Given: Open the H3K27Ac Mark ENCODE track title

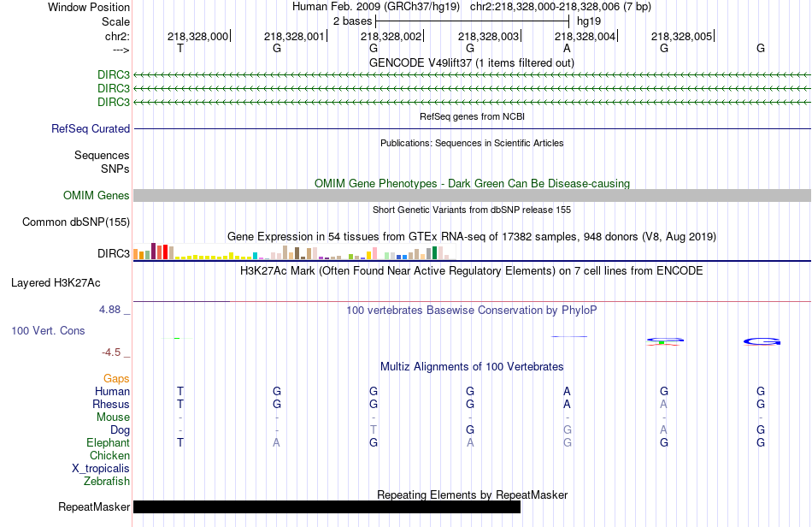Looking at the screenshot, I should [472, 270].
